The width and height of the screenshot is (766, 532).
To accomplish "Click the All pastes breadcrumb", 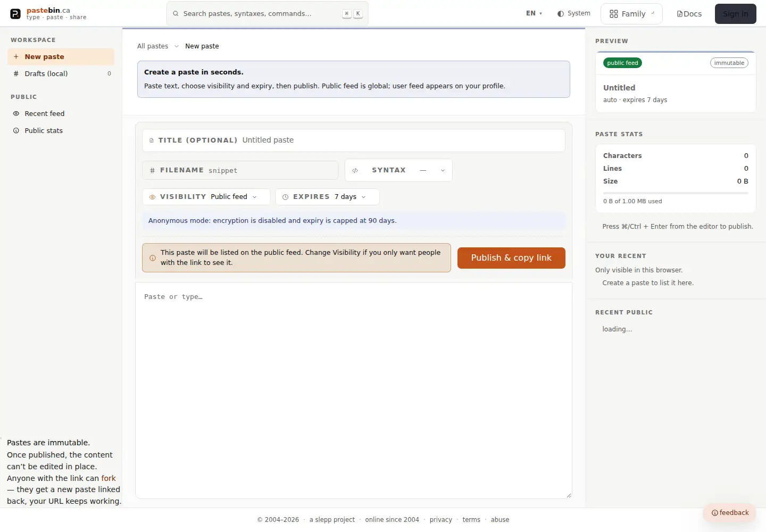I will point(153,46).
